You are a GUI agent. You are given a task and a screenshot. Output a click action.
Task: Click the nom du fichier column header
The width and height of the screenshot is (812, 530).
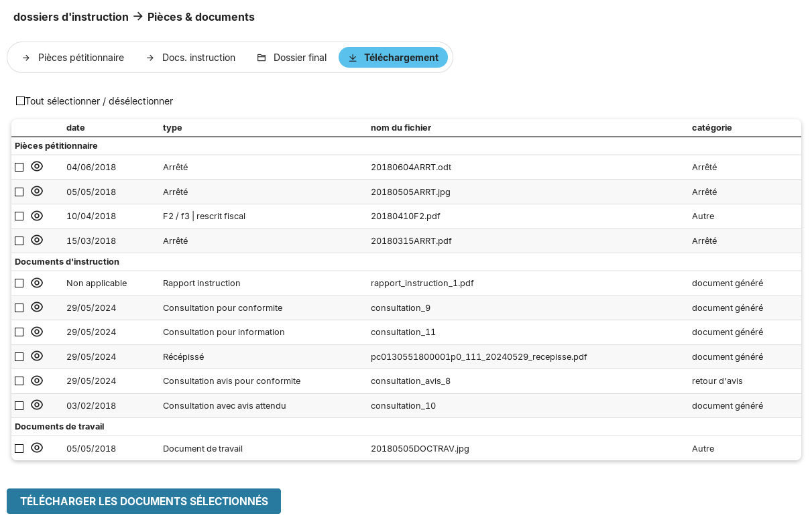tap(400, 127)
